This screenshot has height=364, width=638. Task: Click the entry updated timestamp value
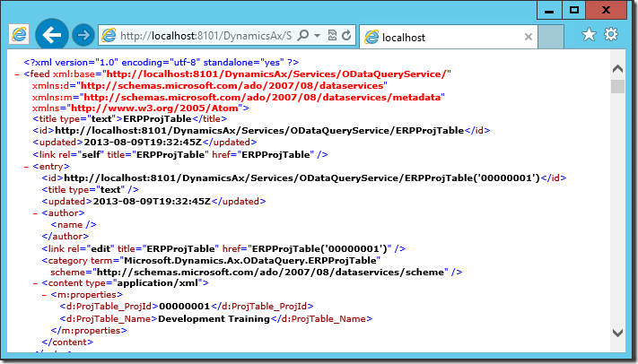coord(152,202)
